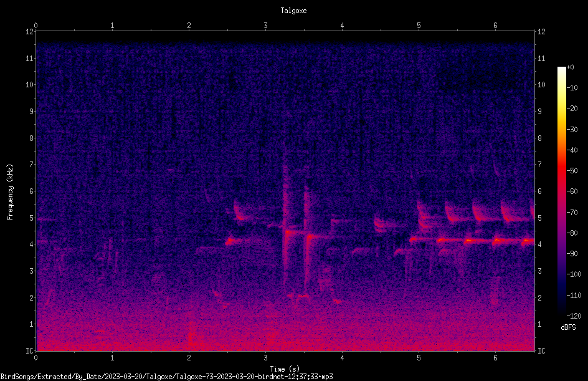Click the -50 label on the color scale
The image size is (588, 381).
(572, 170)
